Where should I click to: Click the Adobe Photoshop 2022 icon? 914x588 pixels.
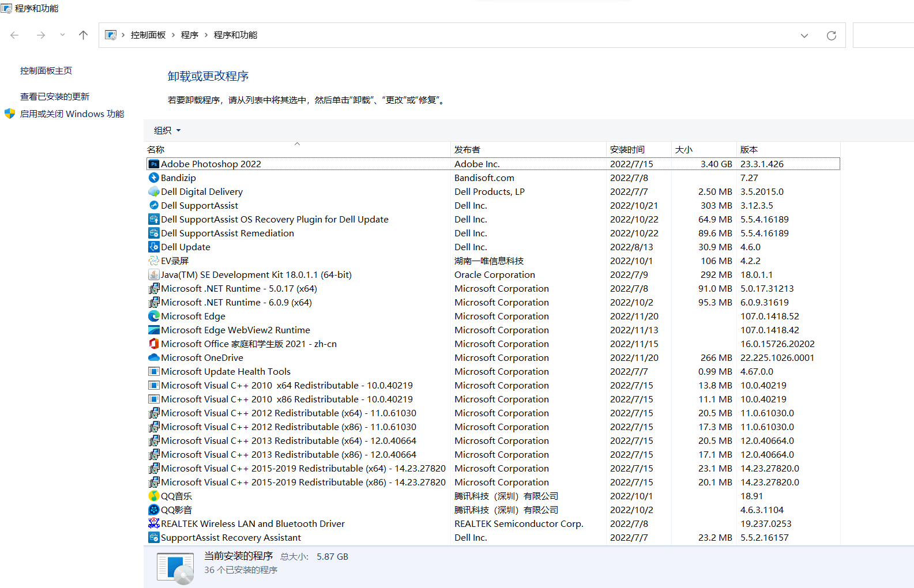154,164
